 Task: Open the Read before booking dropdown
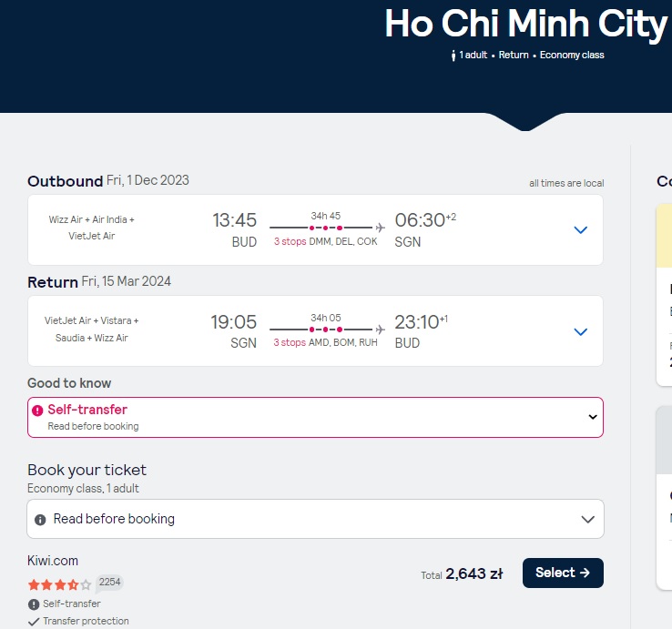(315, 519)
